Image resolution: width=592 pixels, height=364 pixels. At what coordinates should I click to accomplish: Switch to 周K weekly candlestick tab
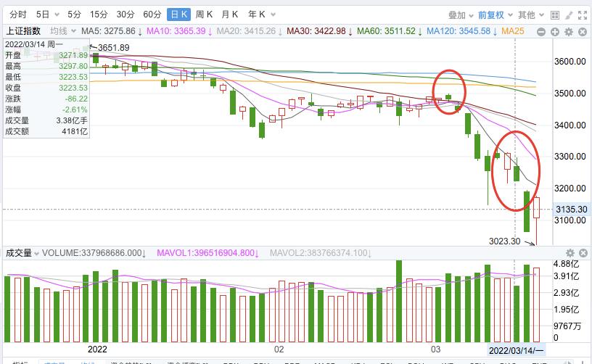pyautogui.click(x=204, y=15)
